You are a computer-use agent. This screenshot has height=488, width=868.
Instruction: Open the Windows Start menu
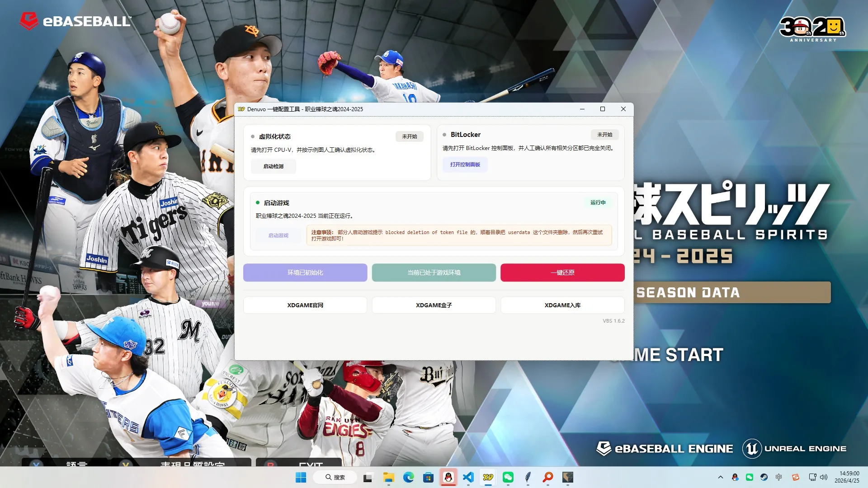[301, 477]
